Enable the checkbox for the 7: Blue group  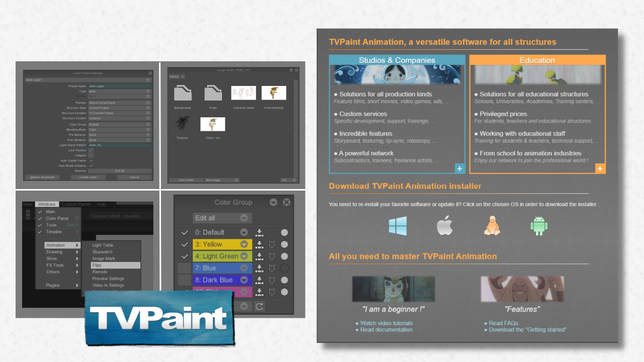[184, 268]
